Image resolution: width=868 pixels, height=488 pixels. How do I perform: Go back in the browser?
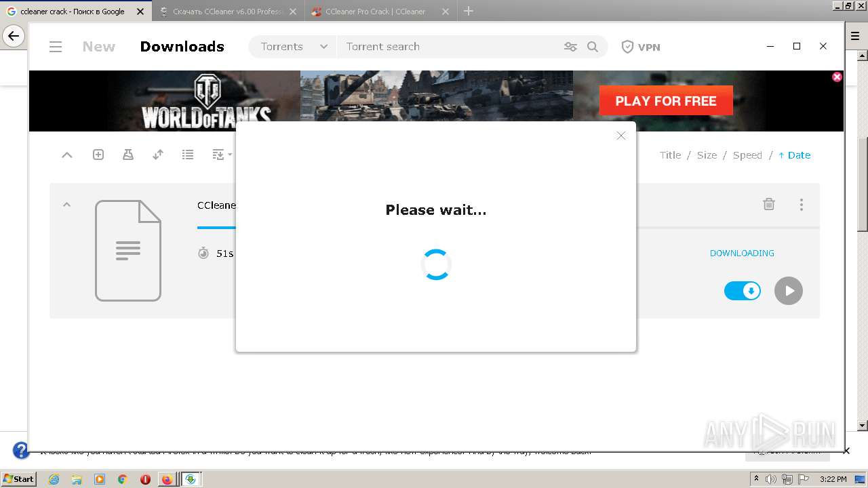click(x=14, y=36)
